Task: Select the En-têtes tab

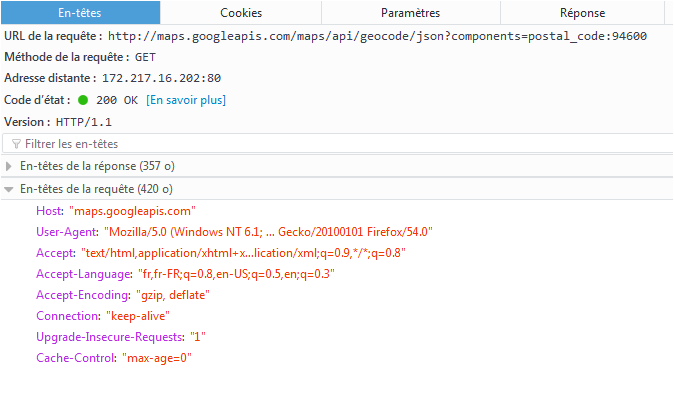Action: (80, 13)
